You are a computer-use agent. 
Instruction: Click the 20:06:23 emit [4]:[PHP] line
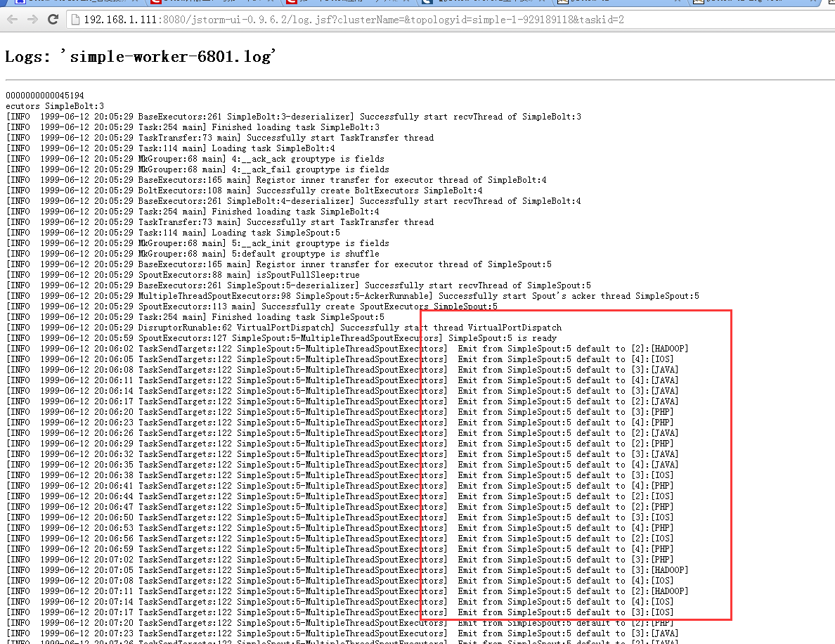click(339, 423)
